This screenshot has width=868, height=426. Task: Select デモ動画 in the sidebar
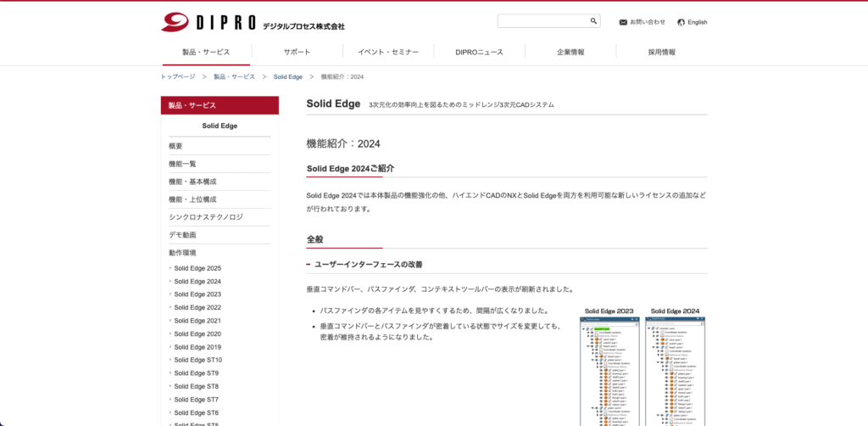182,234
